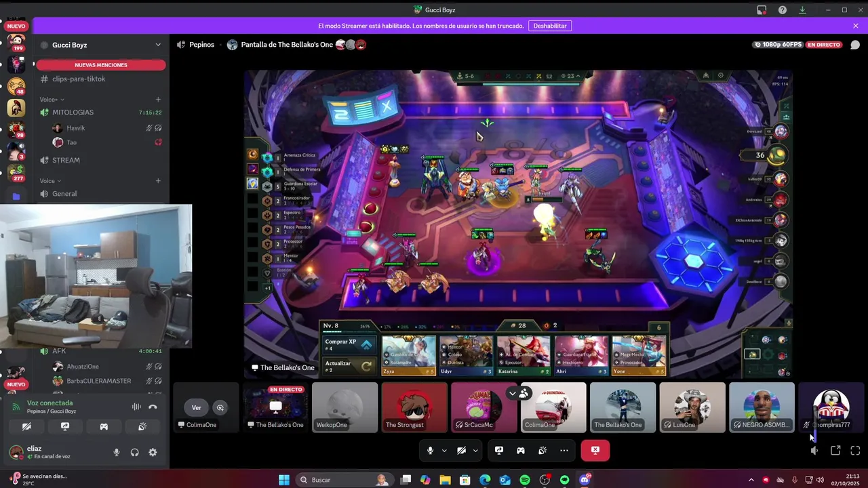Stop watching stream with the red button
This screenshot has height=488, width=868.
tap(595, 450)
